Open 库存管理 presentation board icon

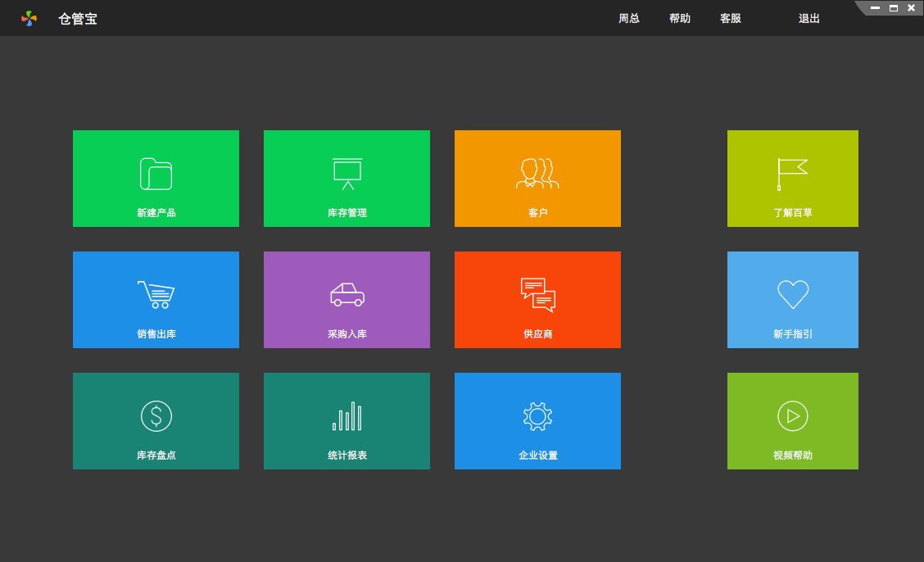coord(346,174)
